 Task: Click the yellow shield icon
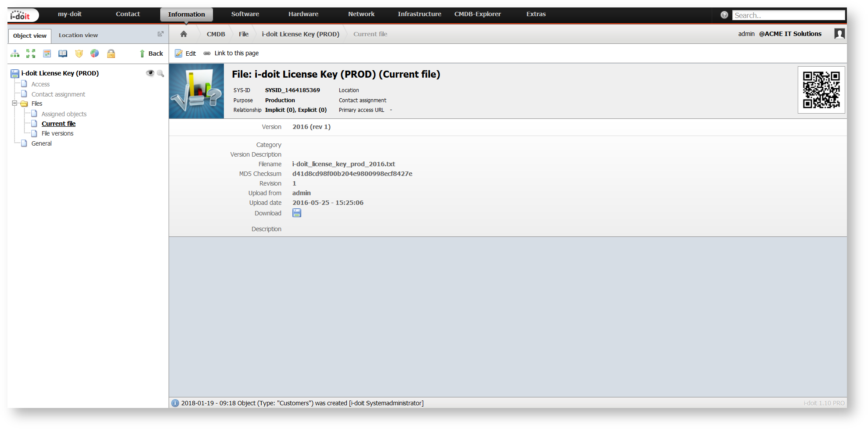click(x=79, y=54)
